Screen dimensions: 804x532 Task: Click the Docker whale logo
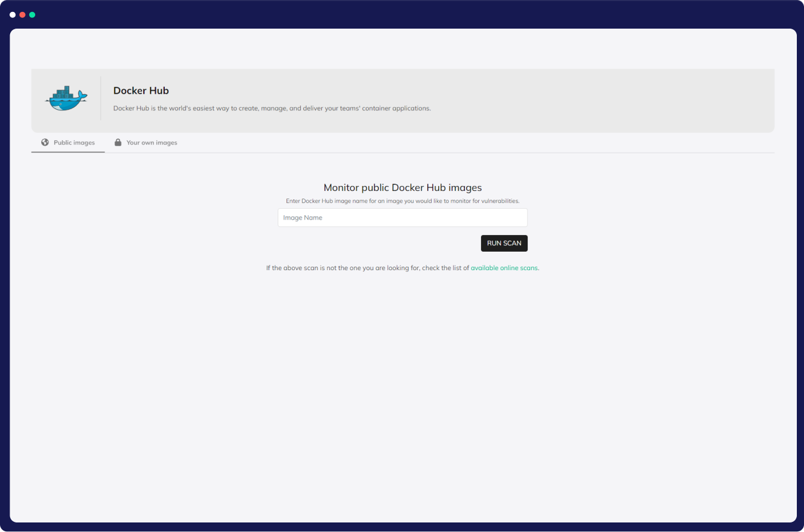[x=66, y=98]
